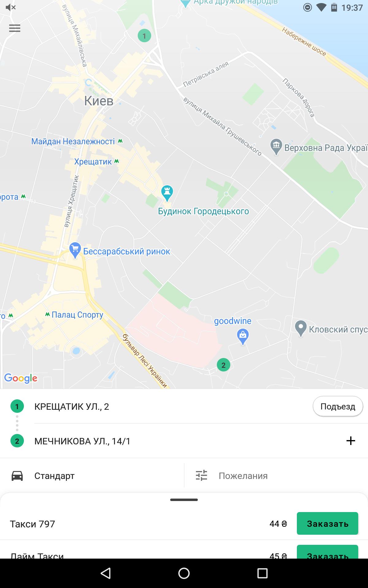Tap the Android home button
The height and width of the screenshot is (588, 368).
[184, 573]
